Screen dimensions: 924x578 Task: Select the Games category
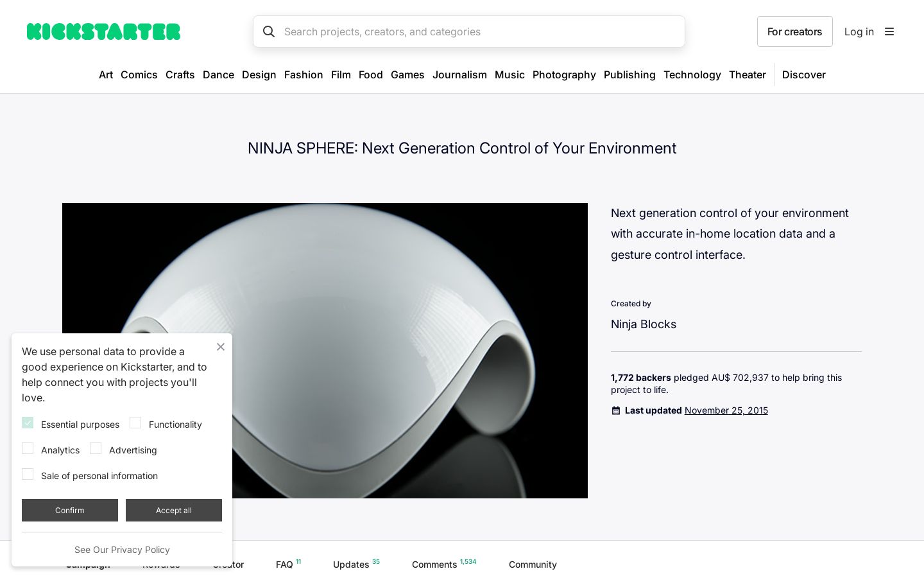407,74
